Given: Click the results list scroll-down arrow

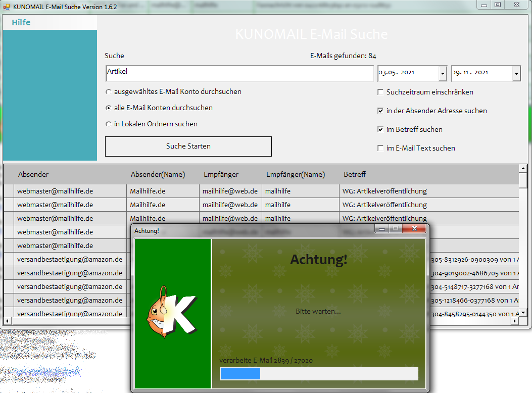Looking at the screenshot, I should pyautogui.click(x=523, y=313).
